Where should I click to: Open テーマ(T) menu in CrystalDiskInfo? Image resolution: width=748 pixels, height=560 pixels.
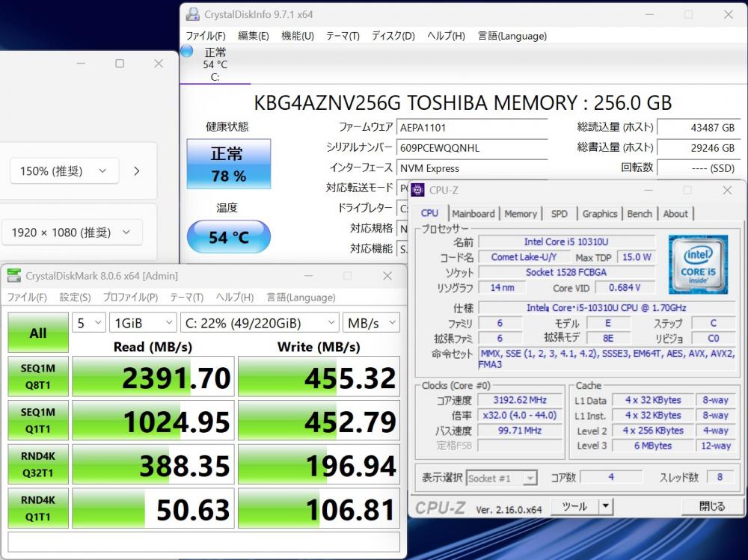coord(343,36)
